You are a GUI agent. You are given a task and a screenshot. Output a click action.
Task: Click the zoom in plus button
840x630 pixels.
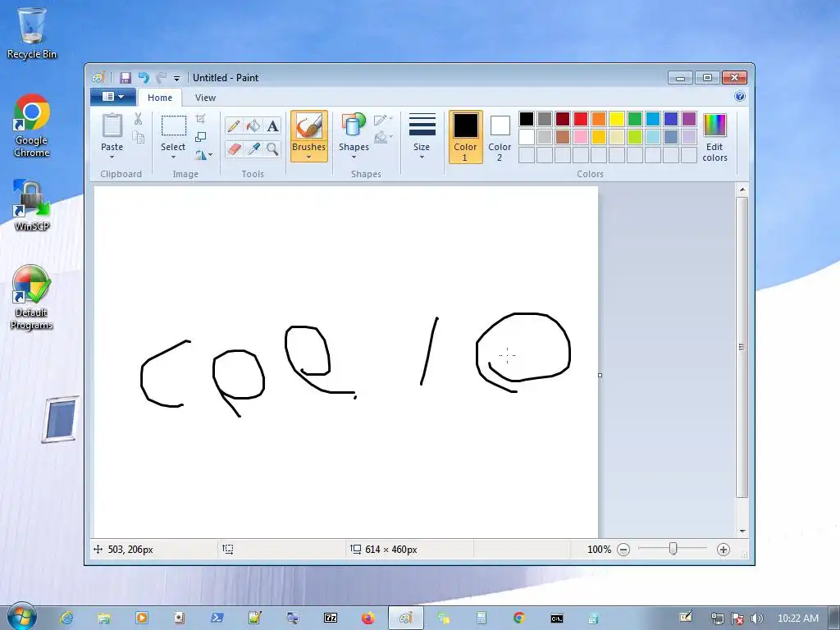[724, 550]
